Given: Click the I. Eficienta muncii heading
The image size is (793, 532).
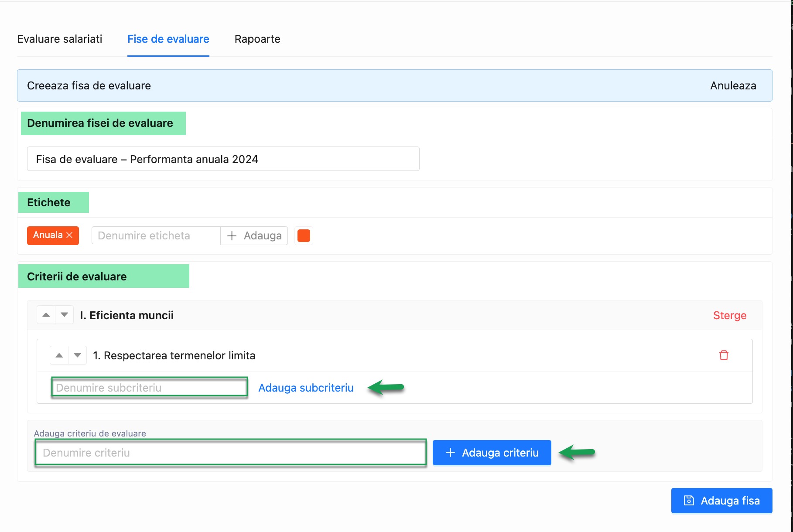Looking at the screenshot, I should point(126,315).
